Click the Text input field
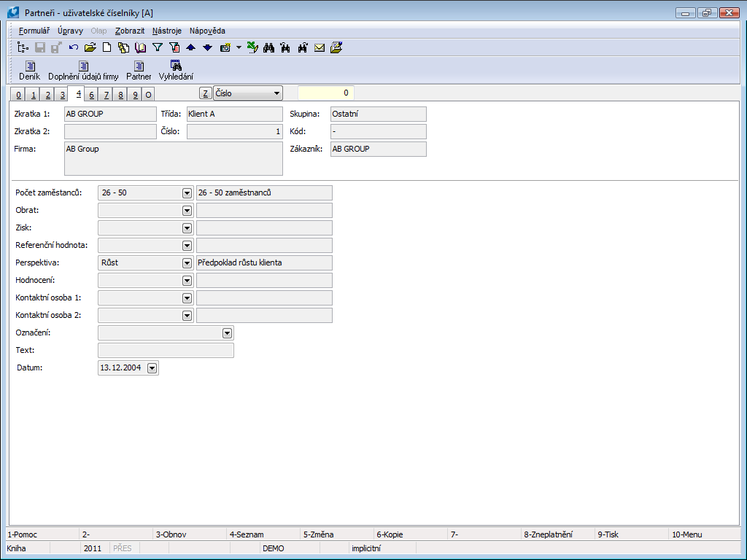This screenshot has height=560, width=747. (166, 351)
